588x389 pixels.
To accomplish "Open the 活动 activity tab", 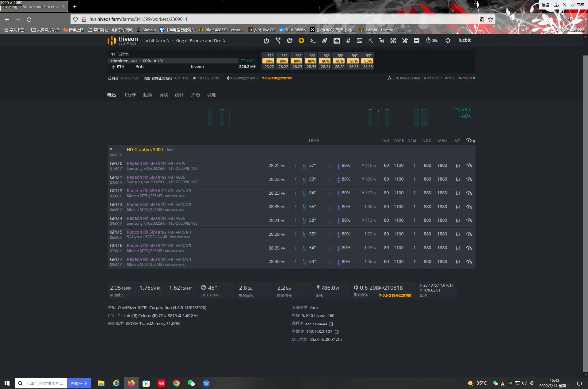I will click(195, 95).
